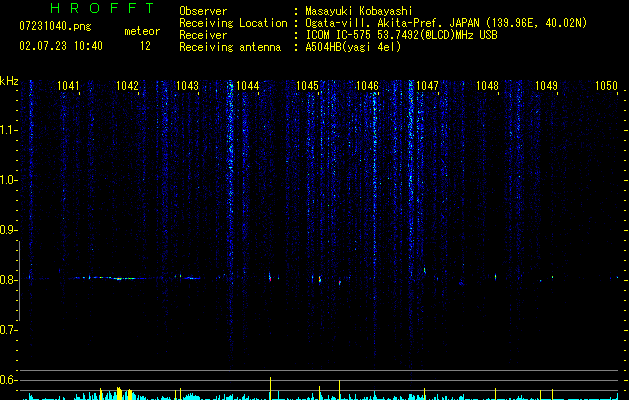The width and height of the screenshot is (629, 400).
Task: Click the 0.7 frequency axis label
Action: tap(8, 330)
